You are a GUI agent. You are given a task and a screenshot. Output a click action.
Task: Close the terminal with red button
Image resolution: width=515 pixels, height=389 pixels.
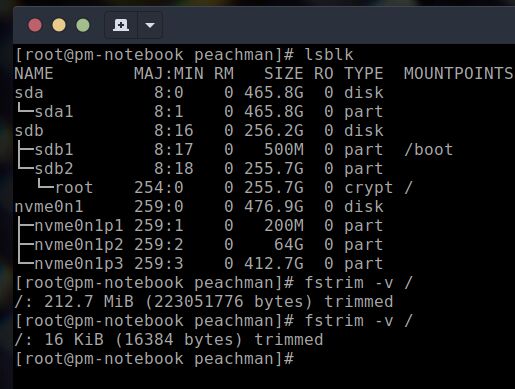pyautogui.click(x=35, y=25)
